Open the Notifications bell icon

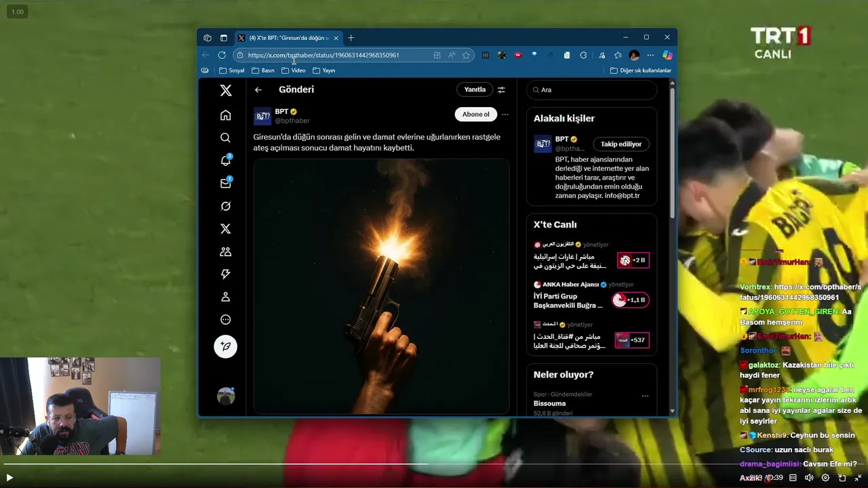[x=226, y=161]
